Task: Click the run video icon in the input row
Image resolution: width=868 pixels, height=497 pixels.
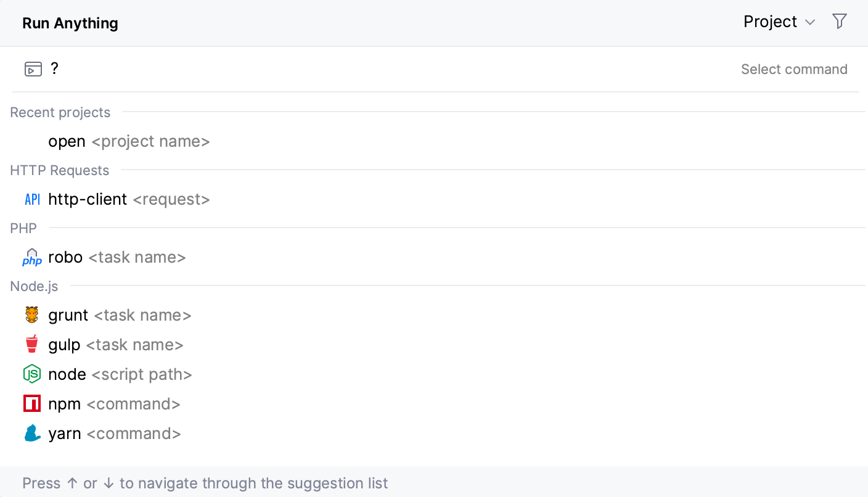Action: click(31, 68)
